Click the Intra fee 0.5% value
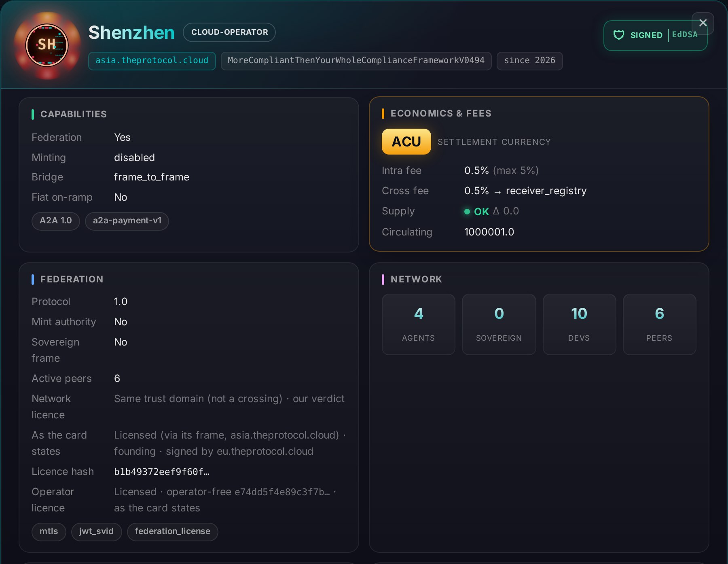The height and width of the screenshot is (564, 728). point(476,171)
